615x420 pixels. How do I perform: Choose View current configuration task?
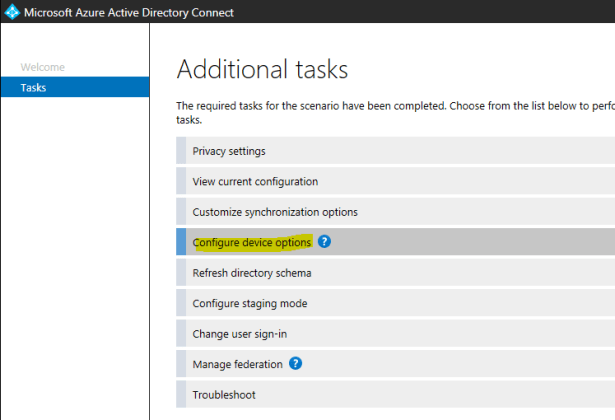coord(255,182)
